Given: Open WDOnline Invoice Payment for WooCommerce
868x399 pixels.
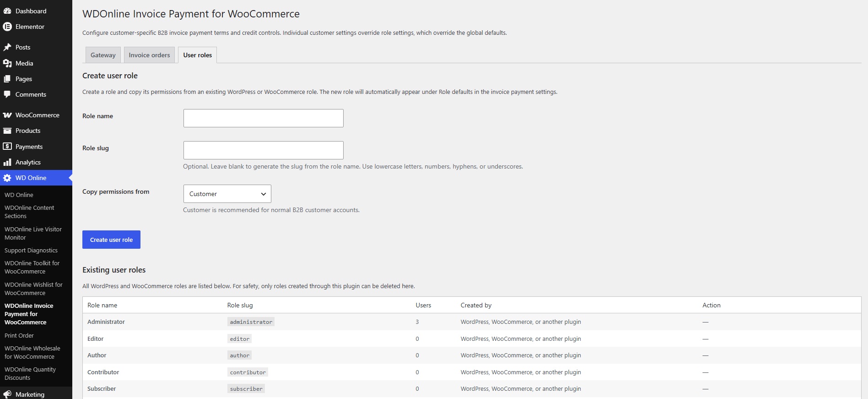Looking at the screenshot, I should coord(29,314).
